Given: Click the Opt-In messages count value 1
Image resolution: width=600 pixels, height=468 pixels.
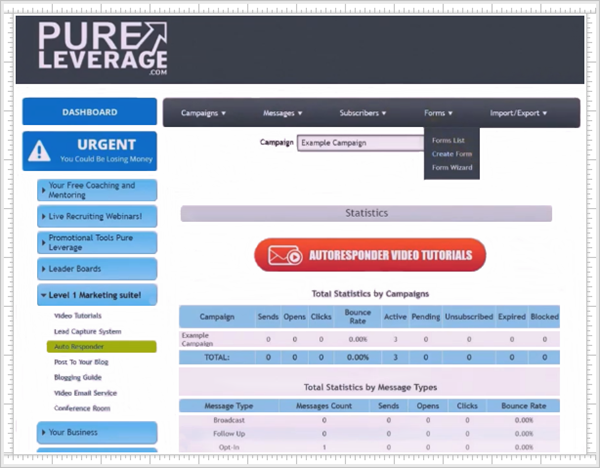Looking at the screenshot, I should click(324, 447).
